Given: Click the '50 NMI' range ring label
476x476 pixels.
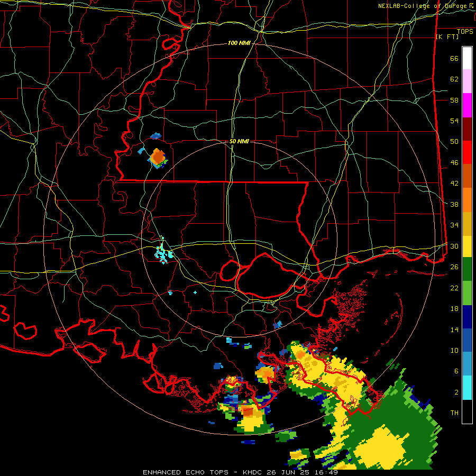Looking at the screenshot, I should (239, 141).
